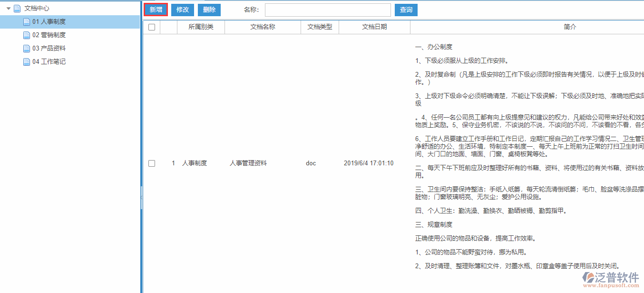Click the document icon beside 04 工作笔记
644x293 pixels.
27,61
